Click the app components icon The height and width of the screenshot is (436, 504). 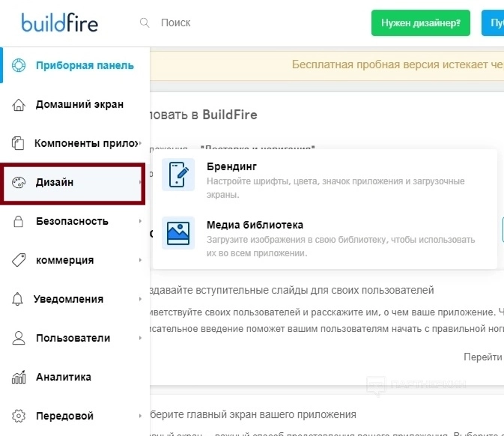point(19,143)
